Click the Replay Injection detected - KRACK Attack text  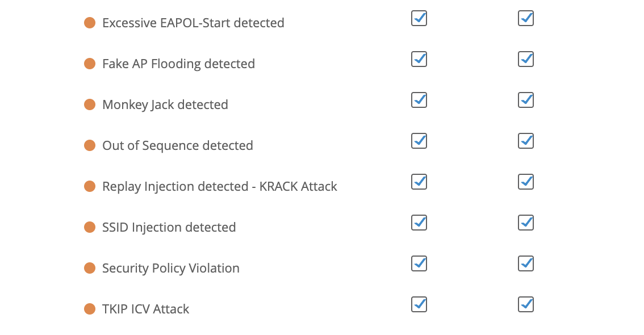(x=219, y=186)
